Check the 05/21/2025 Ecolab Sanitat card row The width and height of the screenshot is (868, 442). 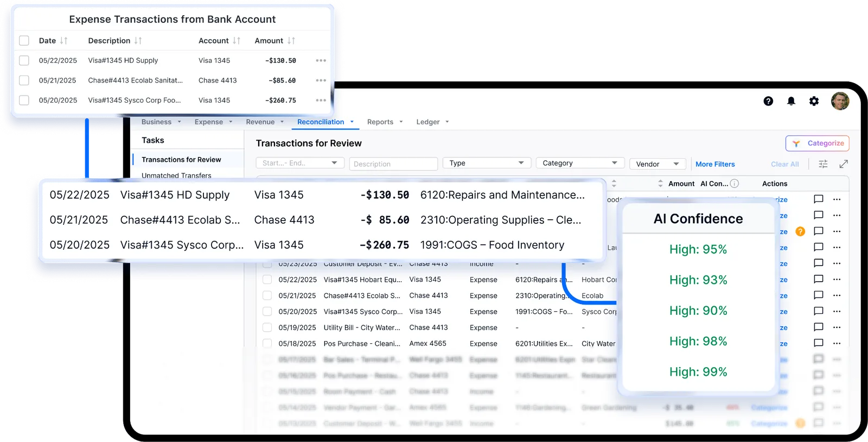click(x=24, y=80)
